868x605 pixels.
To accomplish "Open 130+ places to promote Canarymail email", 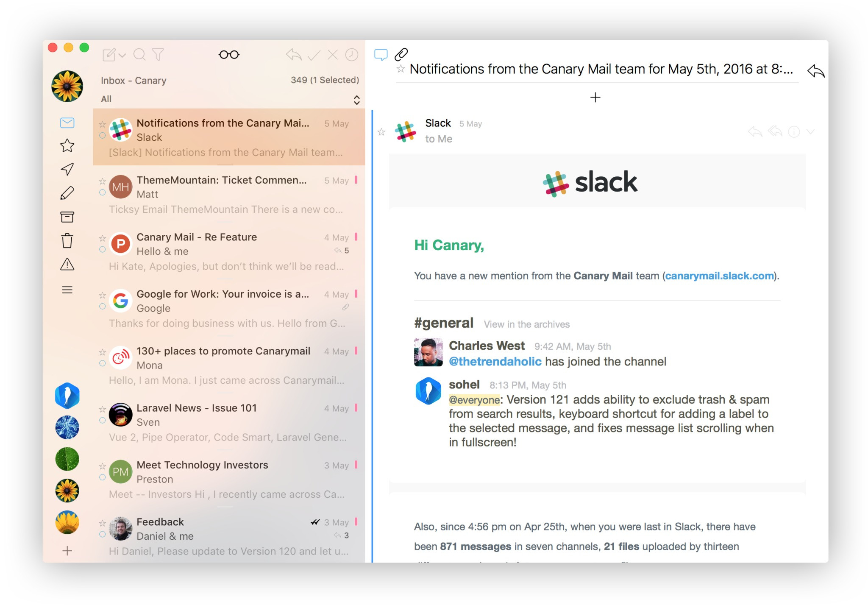I will point(229,365).
